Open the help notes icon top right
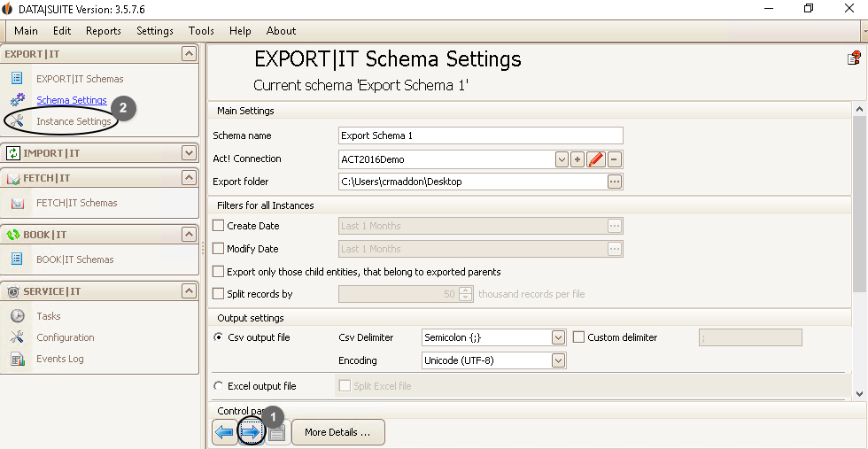The width and height of the screenshot is (868, 449). pyautogui.click(x=854, y=58)
